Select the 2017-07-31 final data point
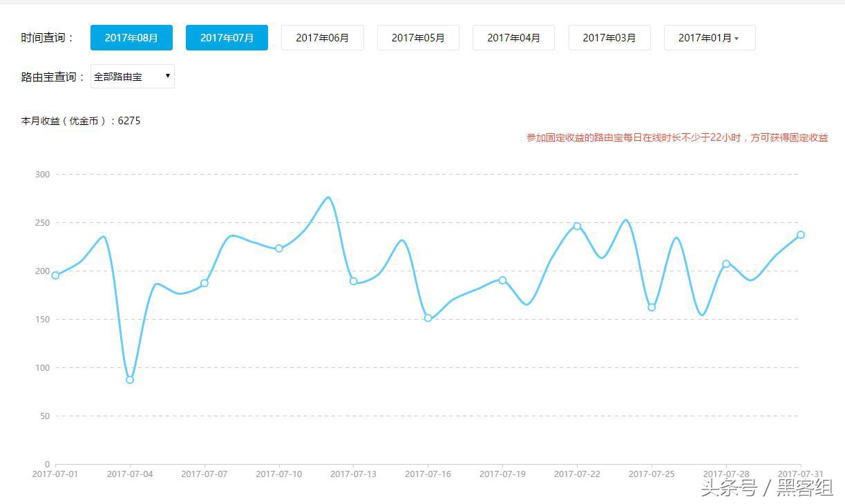Viewport: 845px width, 504px height. click(801, 235)
